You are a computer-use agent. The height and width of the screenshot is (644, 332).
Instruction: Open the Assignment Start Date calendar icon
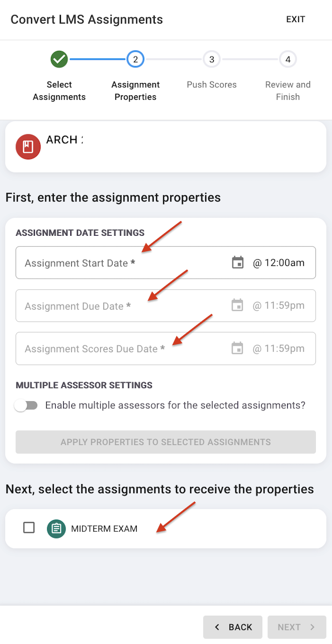(238, 263)
